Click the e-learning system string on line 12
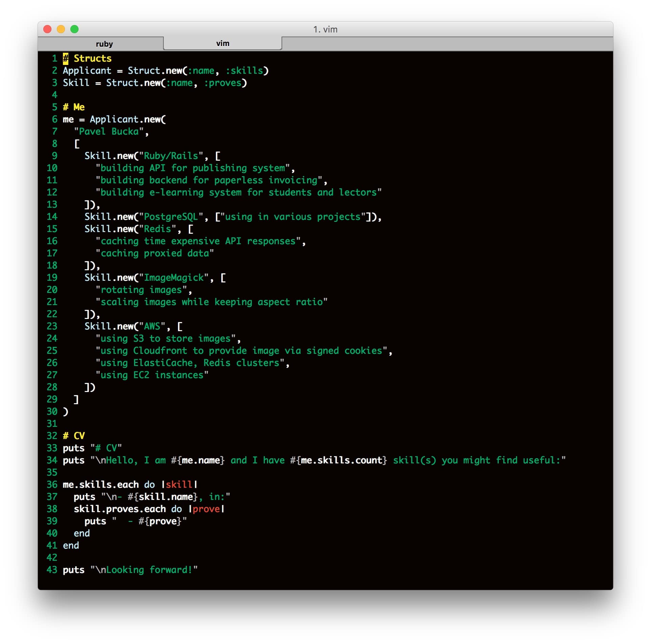This screenshot has width=651, height=644. click(x=239, y=192)
